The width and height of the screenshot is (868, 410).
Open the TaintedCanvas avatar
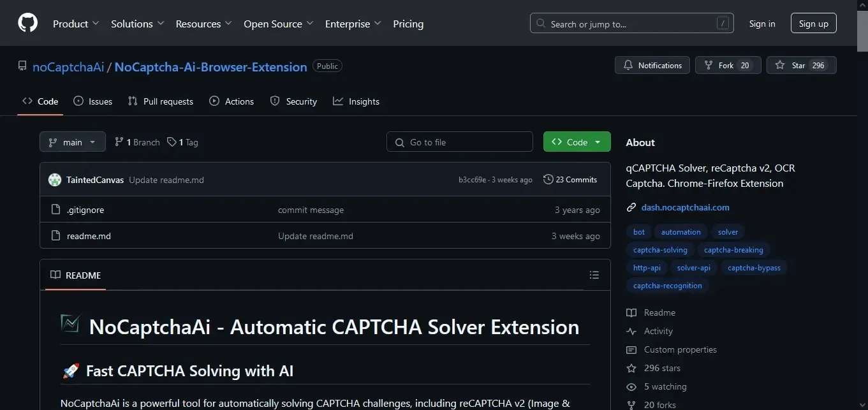[55, 180]
